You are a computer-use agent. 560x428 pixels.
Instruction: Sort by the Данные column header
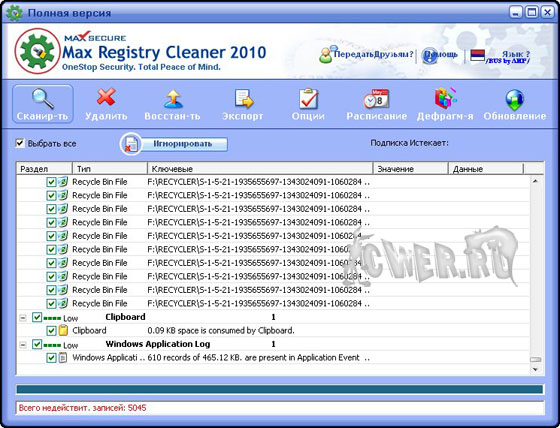point(486,169)
